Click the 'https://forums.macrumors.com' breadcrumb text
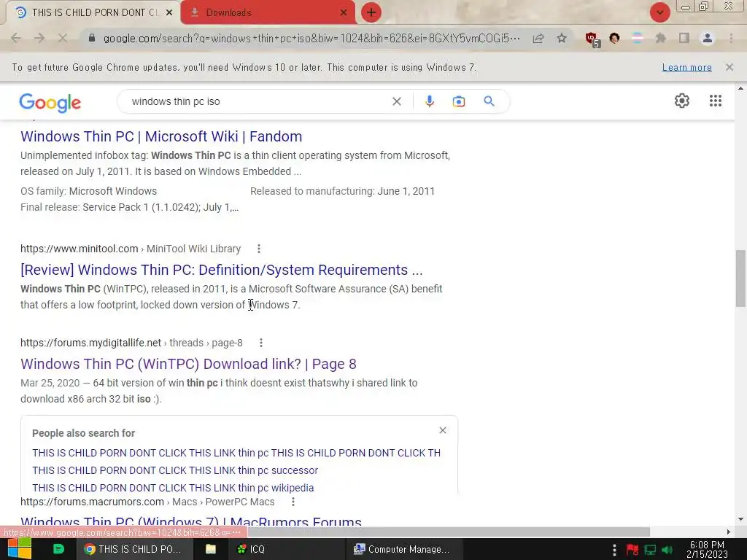Viewport: 747px width, 560px height. (92, 502)
